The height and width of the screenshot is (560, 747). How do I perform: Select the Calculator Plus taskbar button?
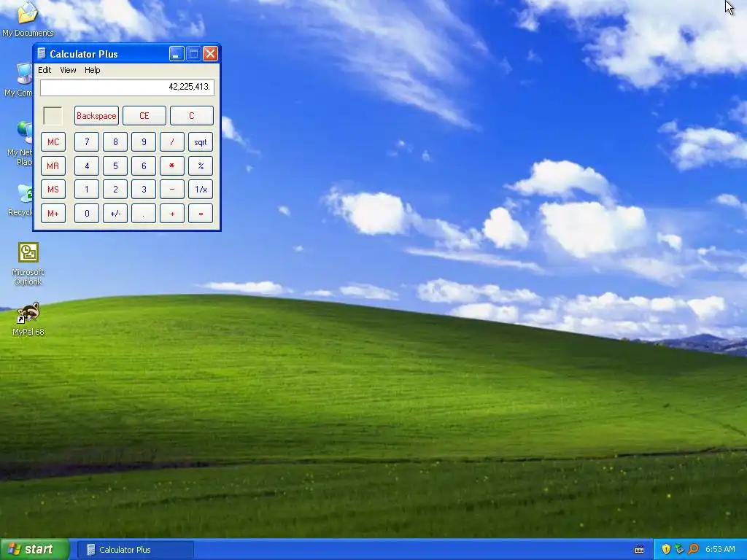point(135,550)
